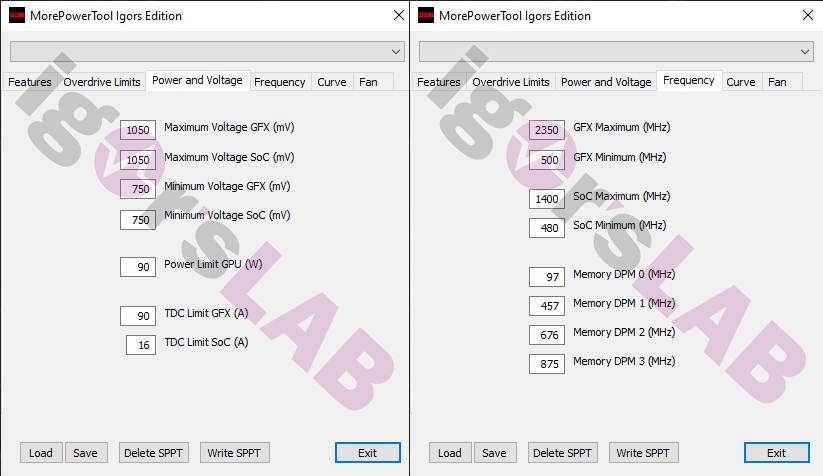
Task: Focus the TDC Limit GFX field
Action: (138, 316)
